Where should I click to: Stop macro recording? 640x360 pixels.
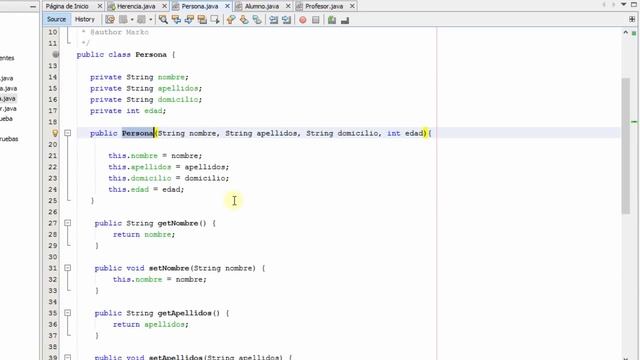click(316, 20)
